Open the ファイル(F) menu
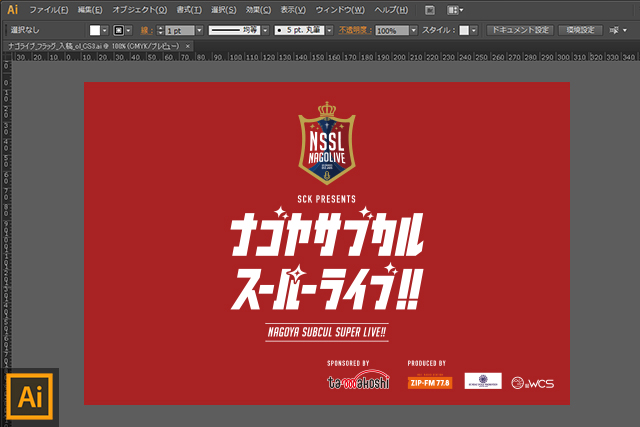 (49, 9)
